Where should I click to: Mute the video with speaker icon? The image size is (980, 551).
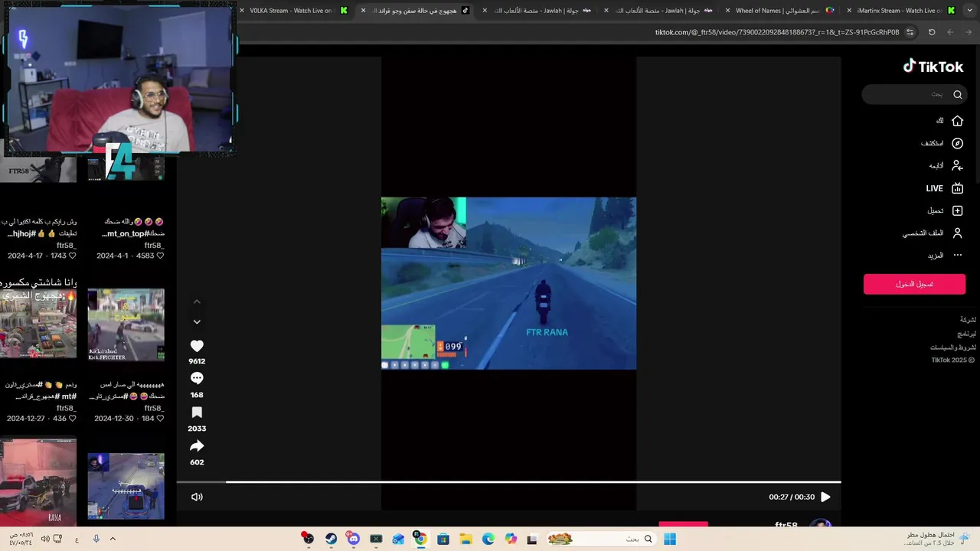(197, 497)
